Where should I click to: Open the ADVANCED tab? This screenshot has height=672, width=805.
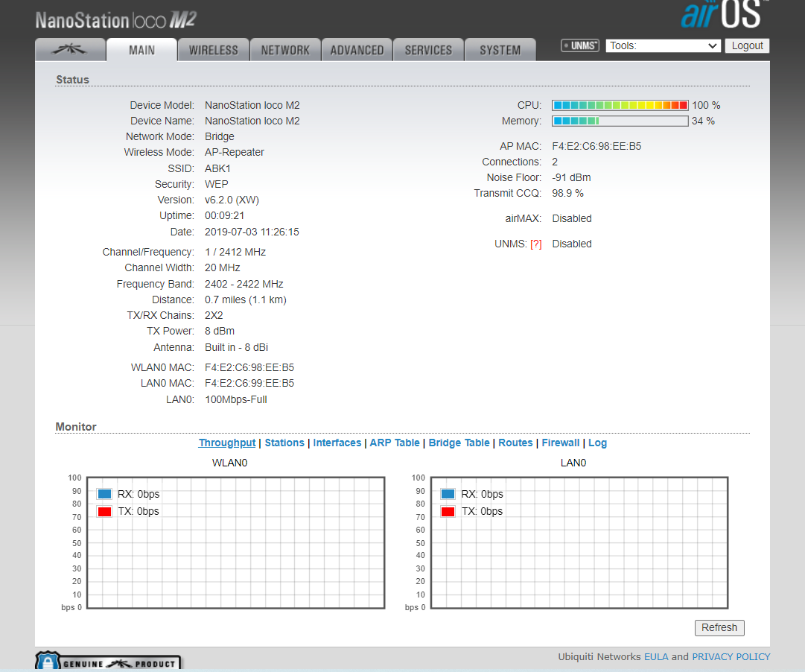tap(357, 50)
